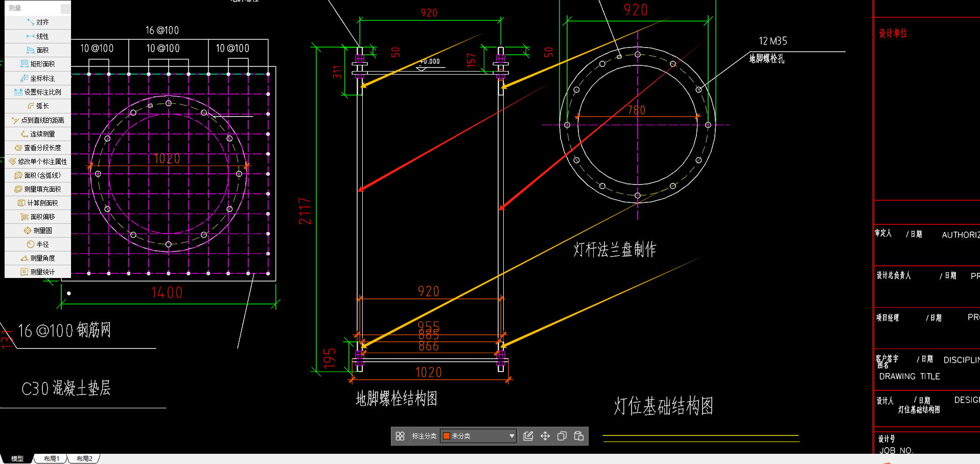Start 连续测量 continuous measurement
The width and height of the screenshot is (980, 464).
(38, 134)
